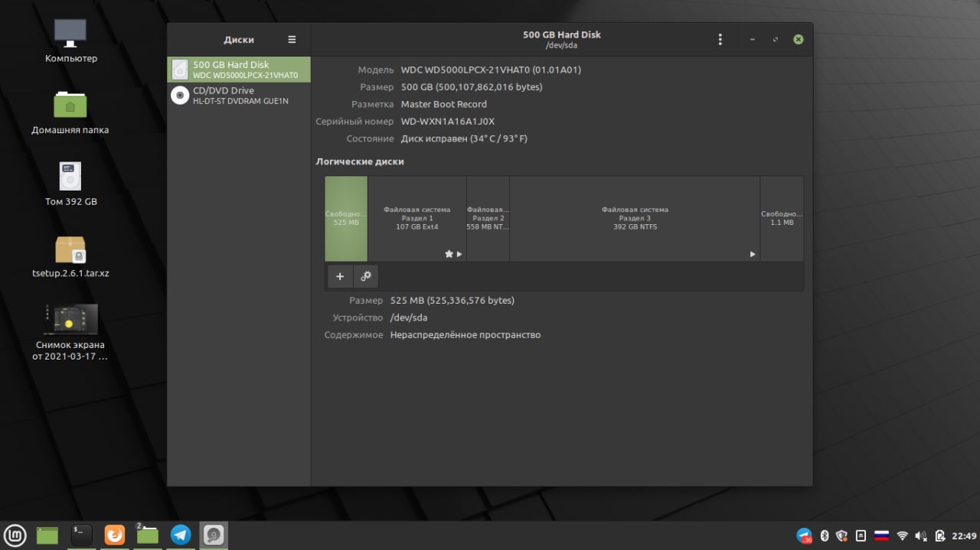This screenshot has height=550, width=980.
Task: Open the three-dot drive options menu
Action: tap(720, 40)
